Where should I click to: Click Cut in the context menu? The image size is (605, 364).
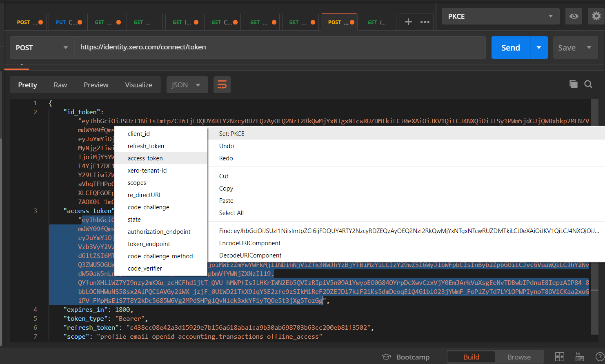(x=407, y=176)
